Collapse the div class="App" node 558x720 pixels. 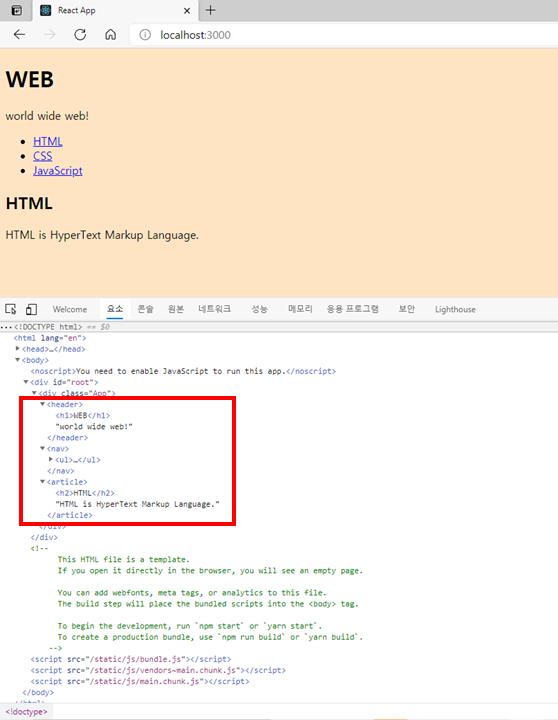coord(34,393)
